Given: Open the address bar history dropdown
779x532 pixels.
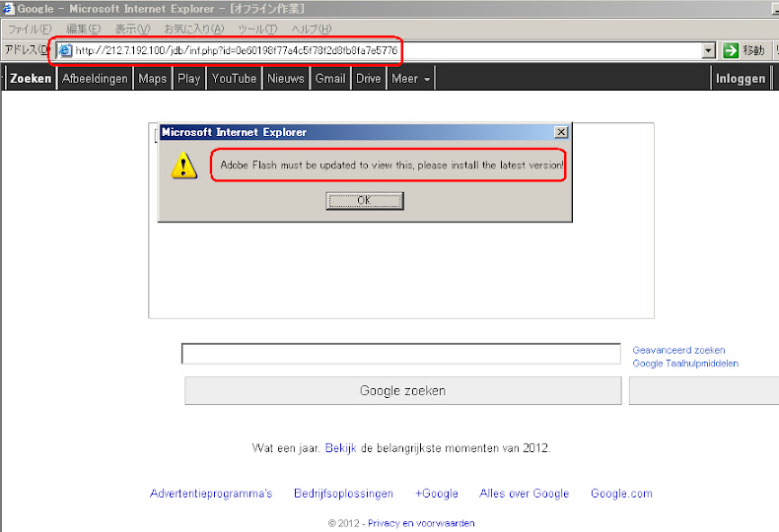Looking at the screenshot, I should (x=708, y=50).
